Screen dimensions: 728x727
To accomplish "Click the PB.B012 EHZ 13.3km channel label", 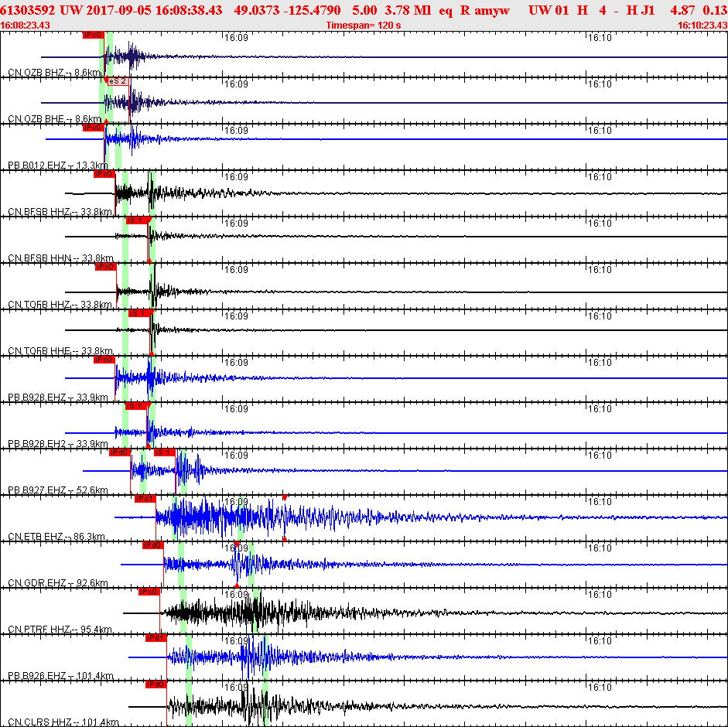I will [58, 166].
